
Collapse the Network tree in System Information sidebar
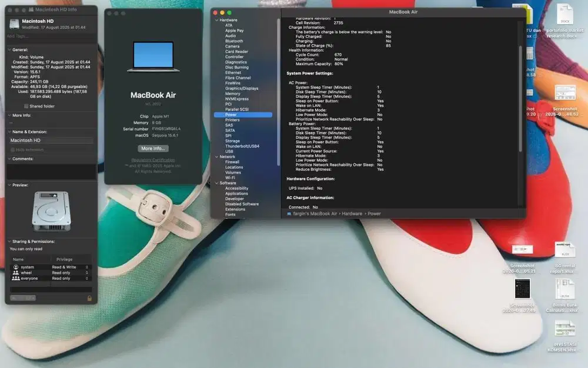pos(216,156)
